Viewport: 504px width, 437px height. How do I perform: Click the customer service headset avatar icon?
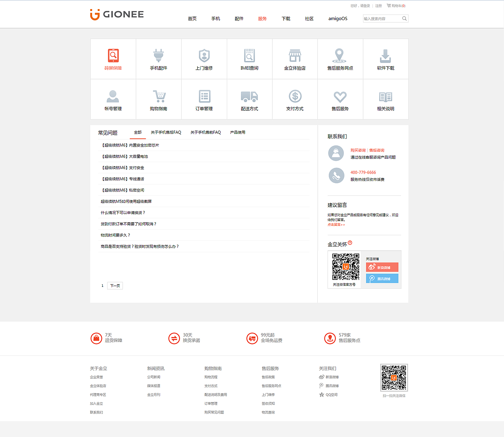tap(336, 153)
